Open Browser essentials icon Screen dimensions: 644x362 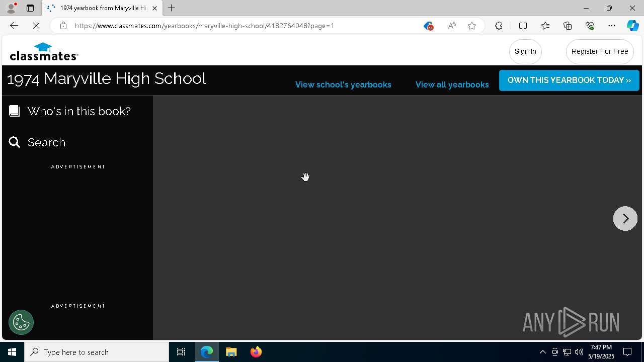tap(590, 26)
